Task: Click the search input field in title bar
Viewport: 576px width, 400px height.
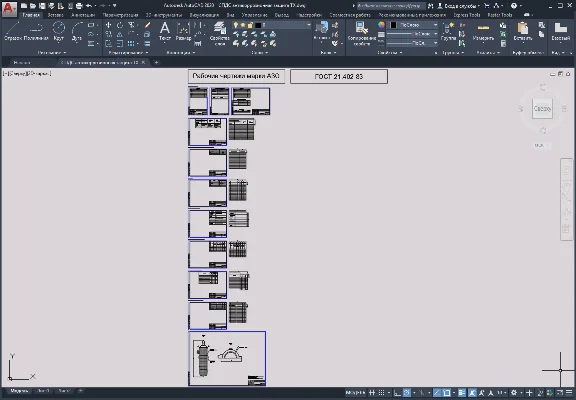Action: click(x=390, y=6)
